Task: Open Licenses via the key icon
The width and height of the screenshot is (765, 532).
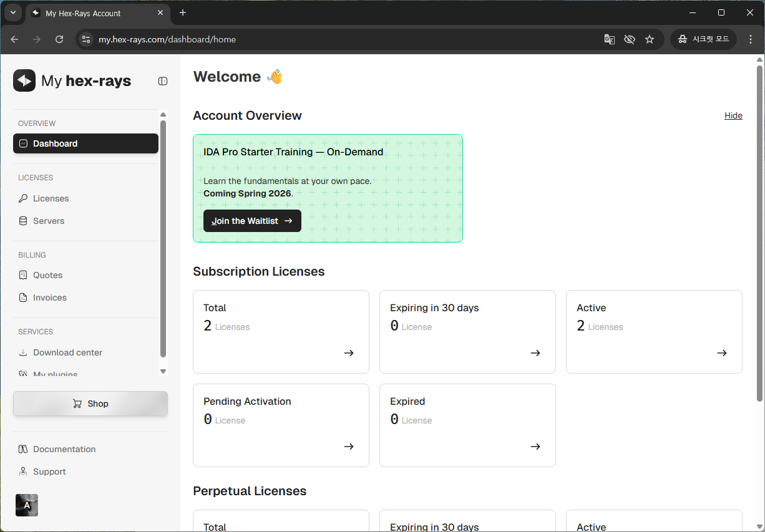Action: pyautogui.click(x=23, y=198)
